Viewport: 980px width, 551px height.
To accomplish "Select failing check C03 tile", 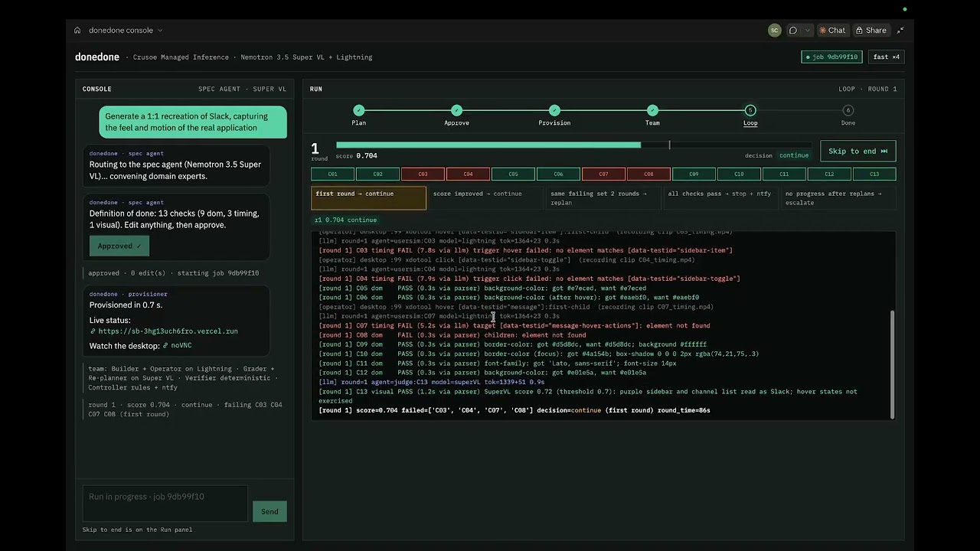I will (x=423, y=174).
